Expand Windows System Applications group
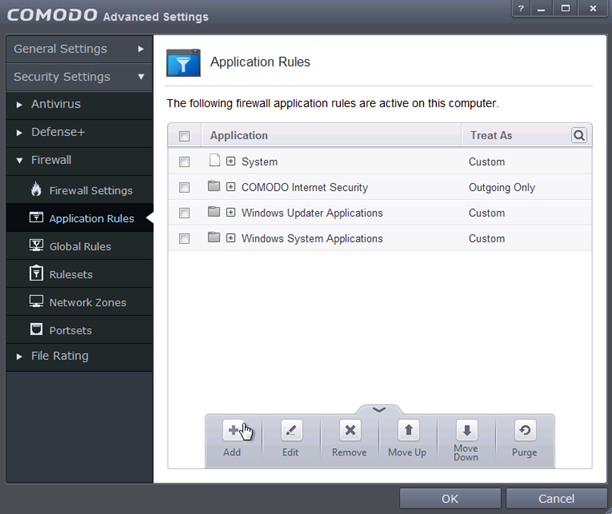This screenshot has width=612, height=514. pyautogui.click(x=231, y=238)
